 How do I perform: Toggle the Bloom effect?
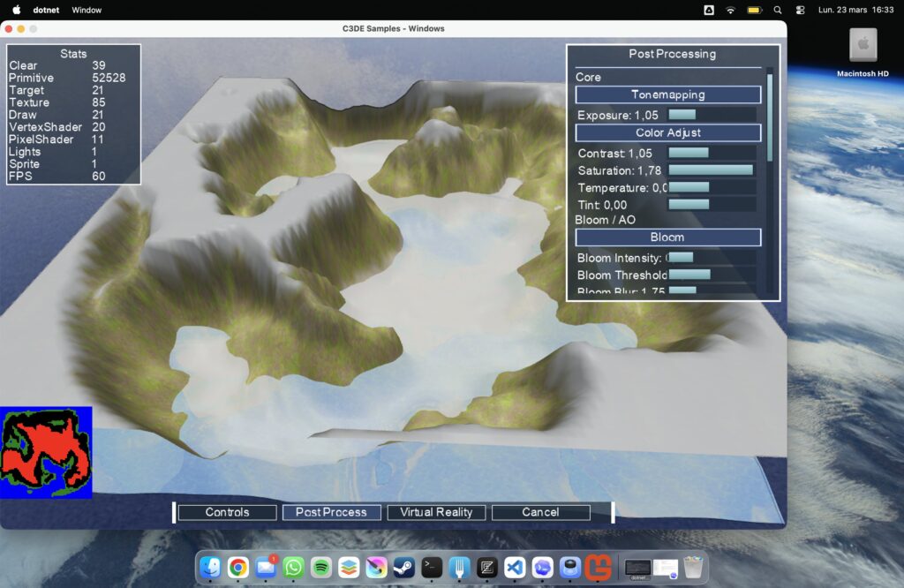pos(668,237)
